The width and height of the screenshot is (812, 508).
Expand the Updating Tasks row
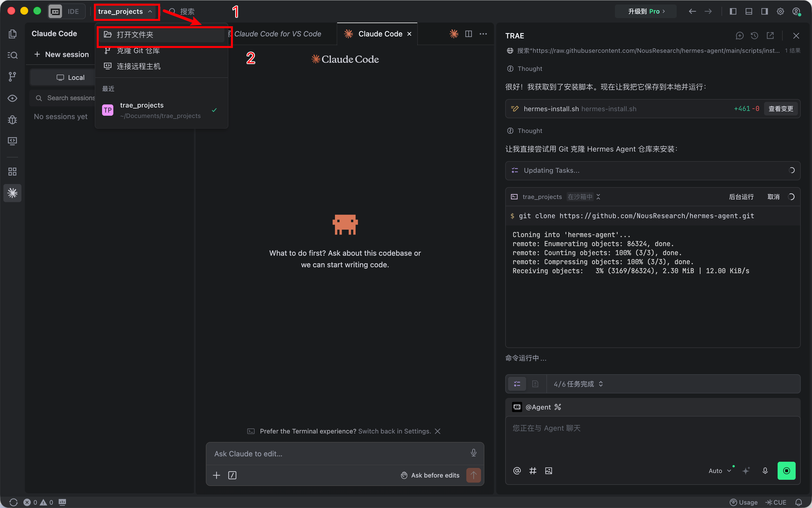click(653, 170)
